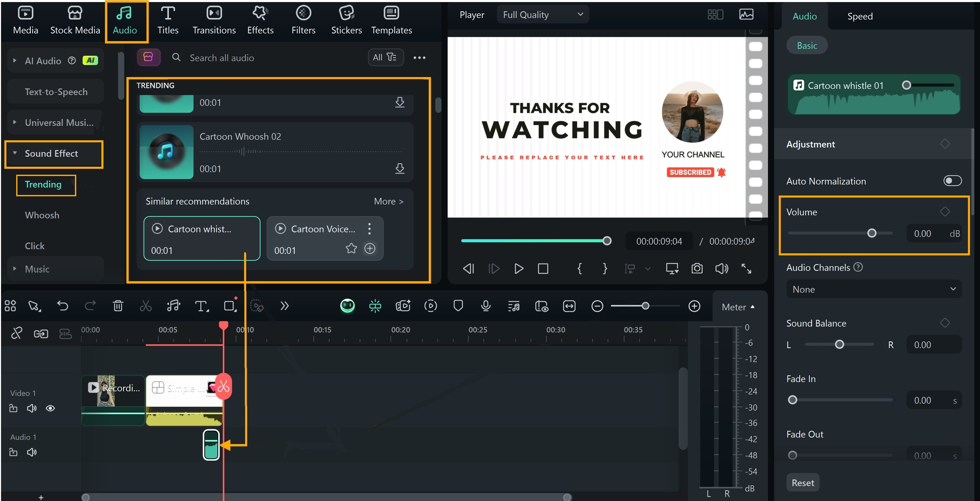Image resolution: width=980 pixels, height=501 pixels.
Task: Switch to the Speed tab in properties
Action: [x=860, y=16]
